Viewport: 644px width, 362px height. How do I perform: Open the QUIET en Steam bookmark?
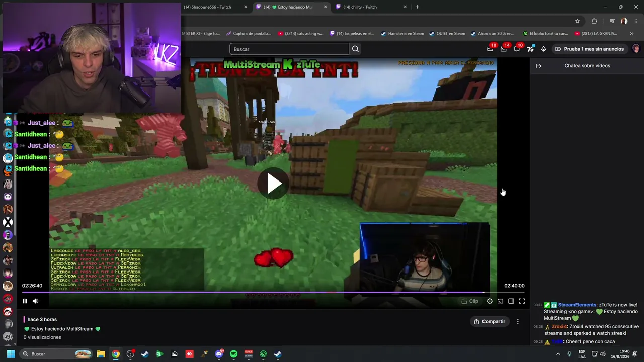447,34
